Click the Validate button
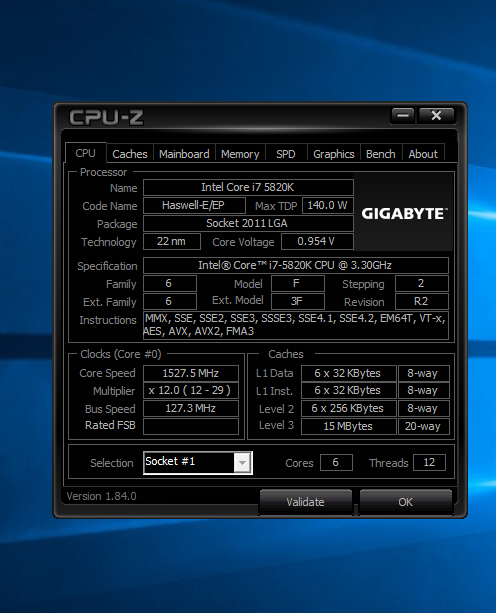This screenshot has height=613, width=496. point(305,502)
